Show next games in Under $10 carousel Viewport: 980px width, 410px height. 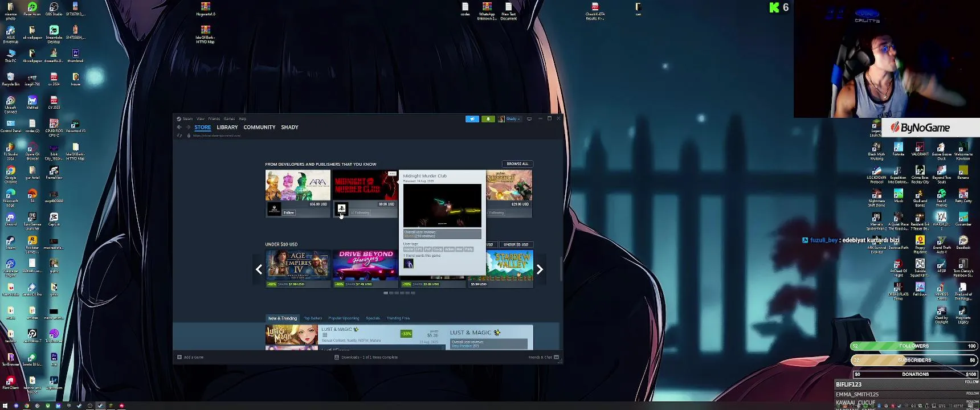[540, 269]
